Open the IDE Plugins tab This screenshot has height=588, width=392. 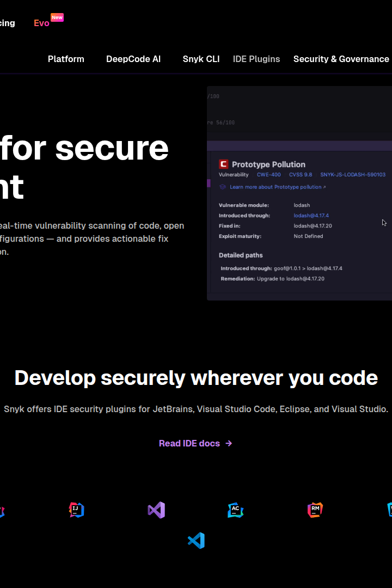(256, 59)
